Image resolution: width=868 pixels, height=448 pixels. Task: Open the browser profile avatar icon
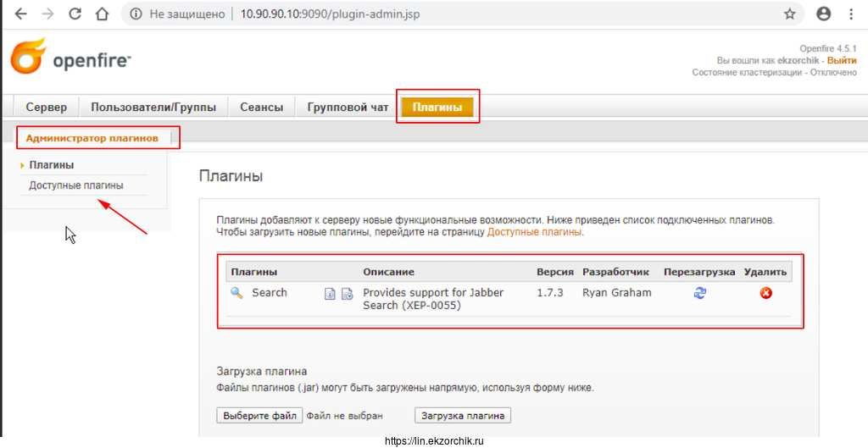(x=823, y=14)
